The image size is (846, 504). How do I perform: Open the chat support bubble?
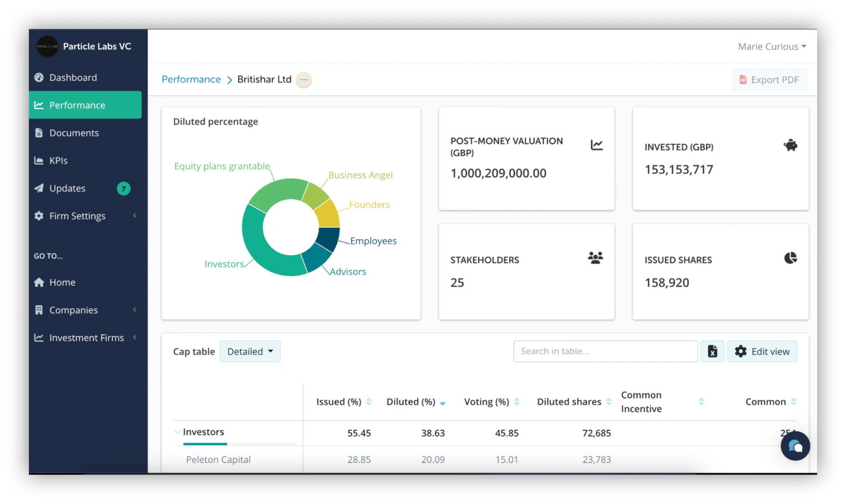795,446
